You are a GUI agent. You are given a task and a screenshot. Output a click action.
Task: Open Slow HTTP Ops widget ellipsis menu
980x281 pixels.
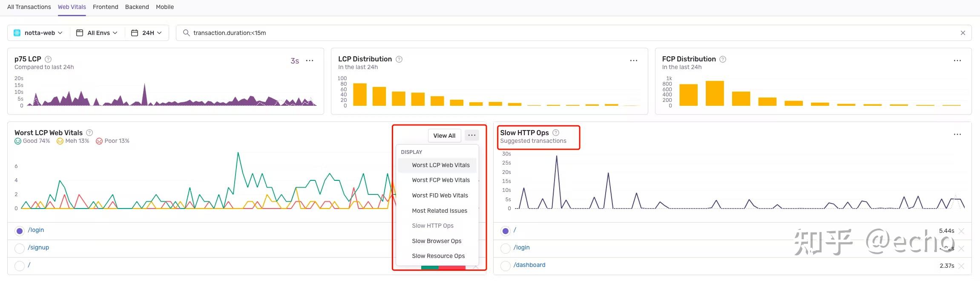tap(957, 134)
